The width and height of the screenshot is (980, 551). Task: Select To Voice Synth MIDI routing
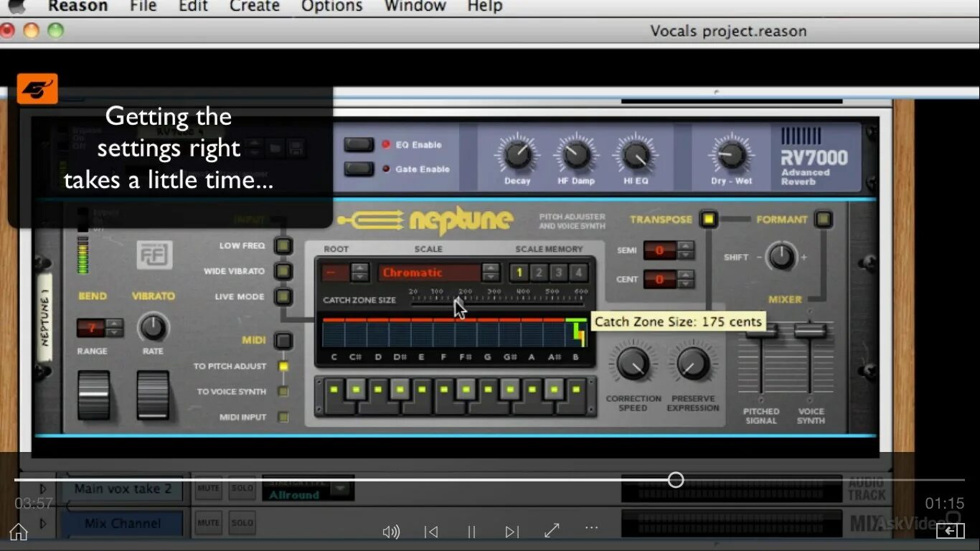(x=283, y=392)
